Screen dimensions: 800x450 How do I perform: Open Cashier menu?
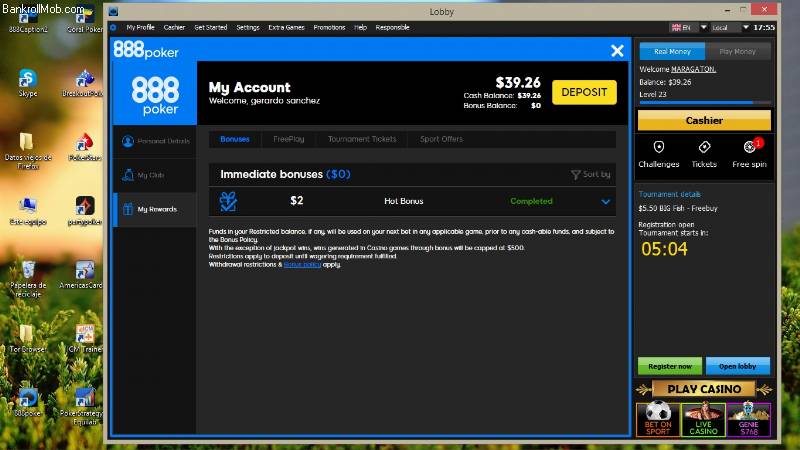click(174, 28)
